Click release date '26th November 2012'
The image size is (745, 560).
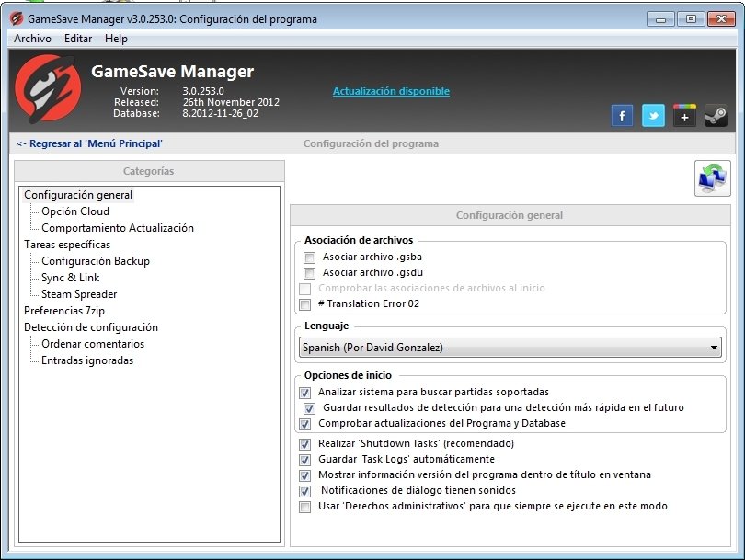[x=231, y=102]
